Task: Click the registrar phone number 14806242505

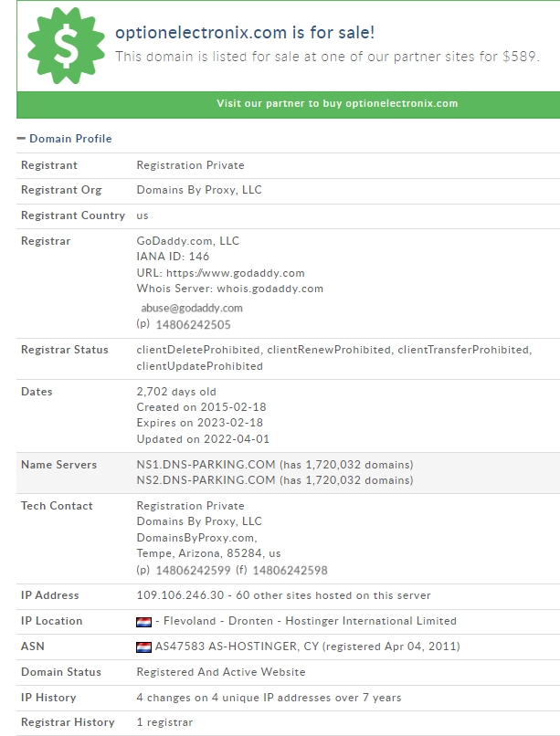Action: click(193, 325)
